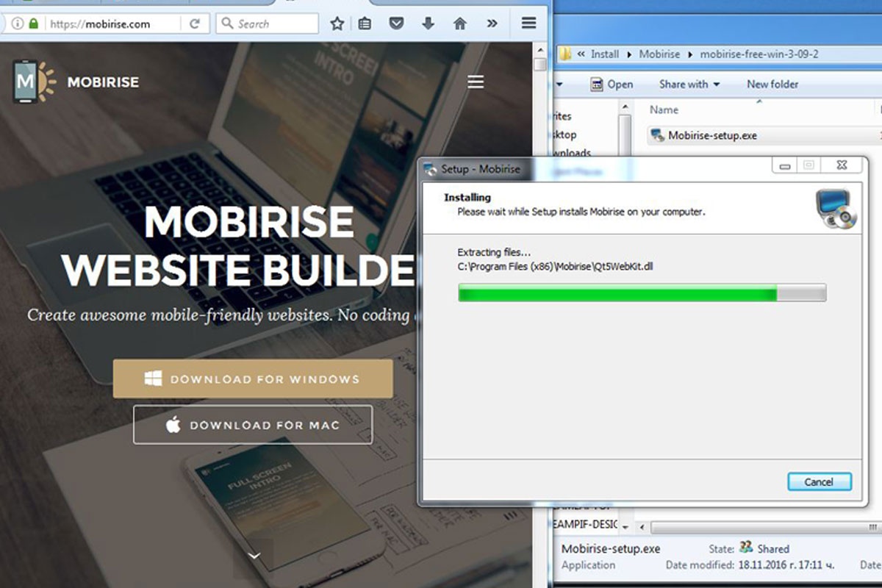
Task: Select the Mobirise-setup.exe file name in the list
Action: pyautogui.click(x=712, y=135)
